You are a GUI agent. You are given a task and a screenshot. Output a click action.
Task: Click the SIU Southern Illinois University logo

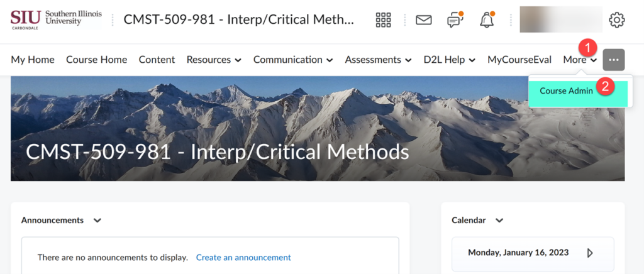(56, 19)
